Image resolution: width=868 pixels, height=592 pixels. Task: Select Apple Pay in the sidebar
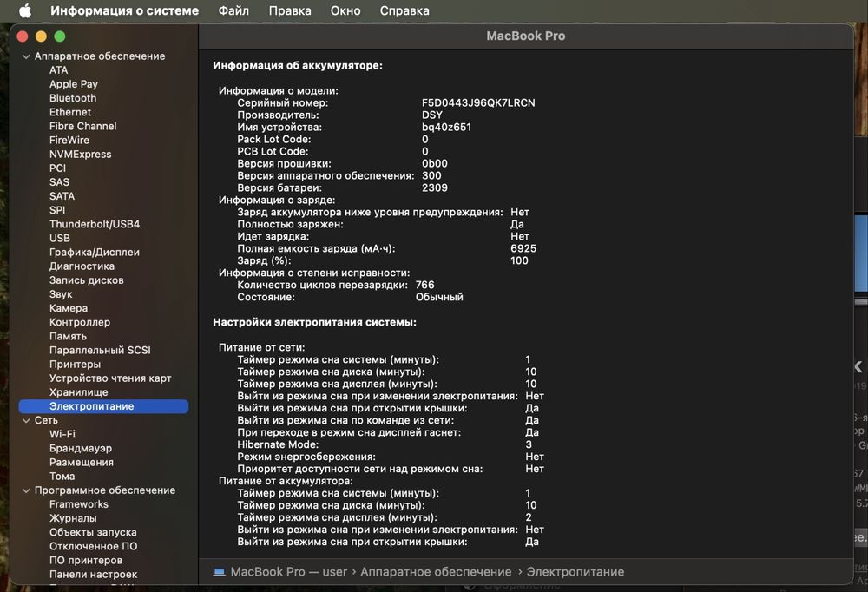[x=74, y=84]
